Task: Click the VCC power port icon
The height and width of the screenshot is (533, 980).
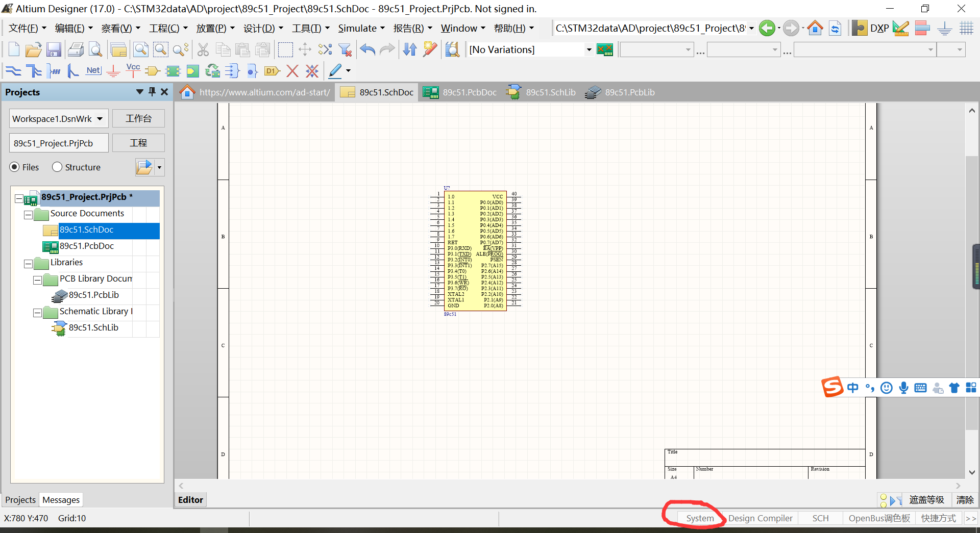Action: click(133, 71)
